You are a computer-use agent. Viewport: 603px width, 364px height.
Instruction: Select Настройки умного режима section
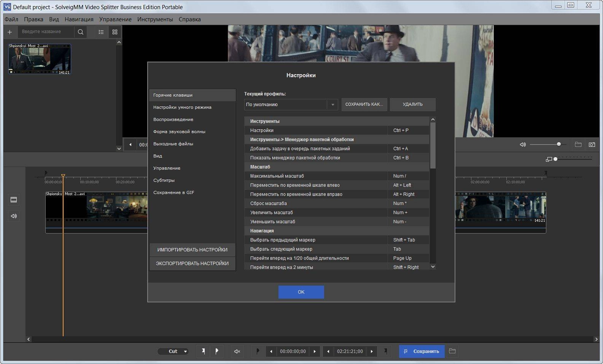coord(193,107)
